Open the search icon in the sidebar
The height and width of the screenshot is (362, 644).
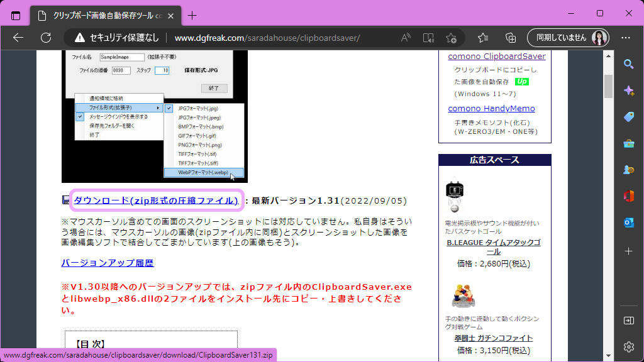(628, 63)
